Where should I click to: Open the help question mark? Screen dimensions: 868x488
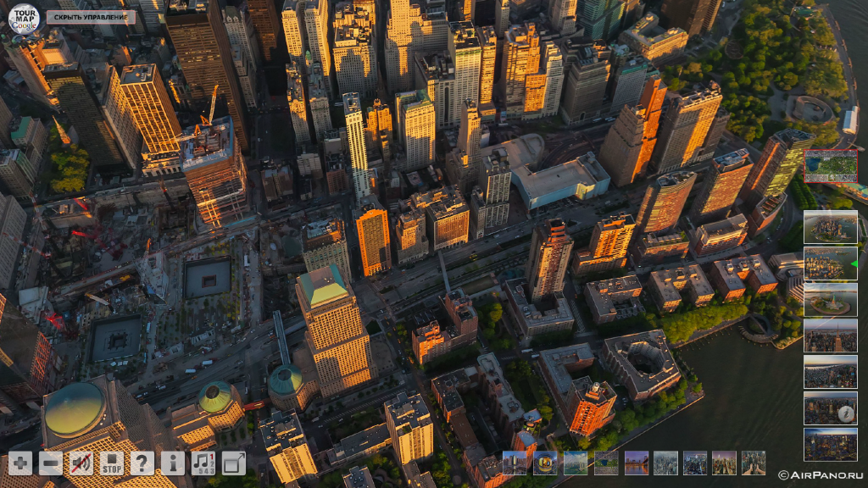coord(142,463)
